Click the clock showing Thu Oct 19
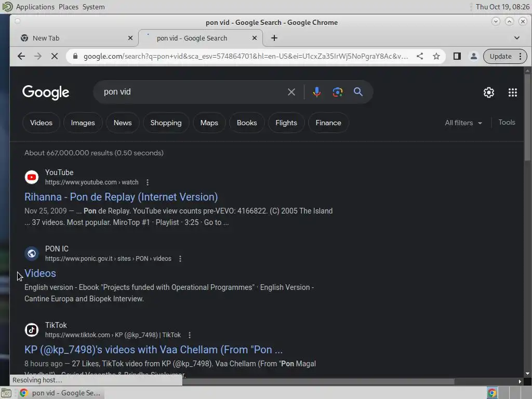This screenshot has width=532, height=399. [x=502, y=7]
